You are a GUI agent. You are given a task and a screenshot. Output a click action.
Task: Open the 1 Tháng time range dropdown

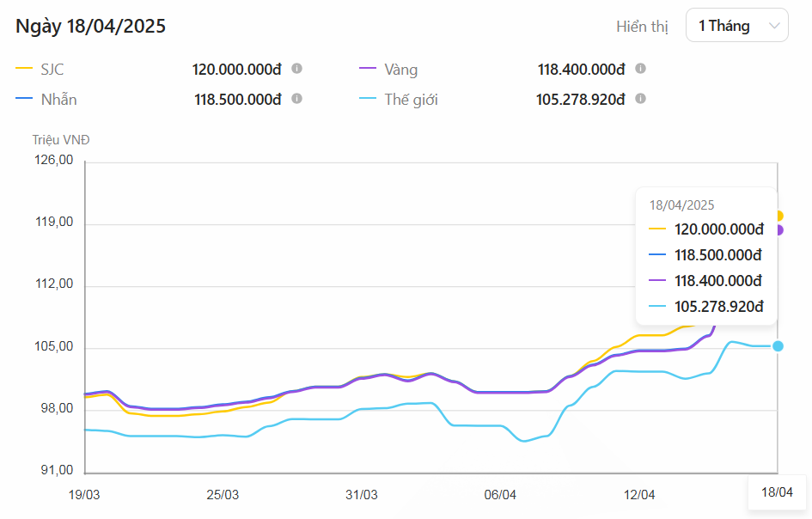tap(736, 26)
